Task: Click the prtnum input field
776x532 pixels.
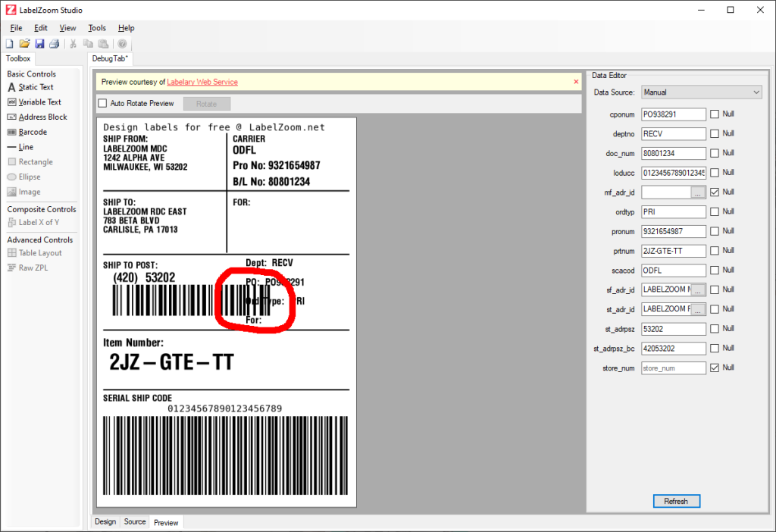Action: pos(673,251)
